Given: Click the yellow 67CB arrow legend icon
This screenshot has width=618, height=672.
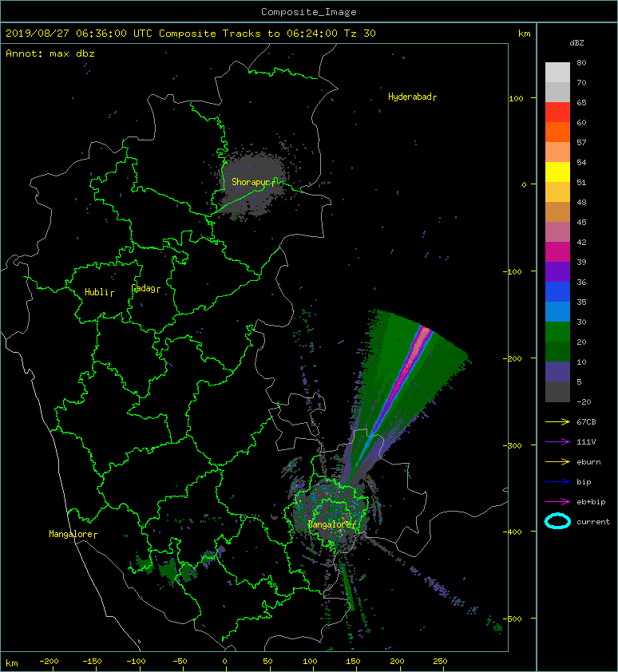Looking at the screenshot, I should pos(557,422).
